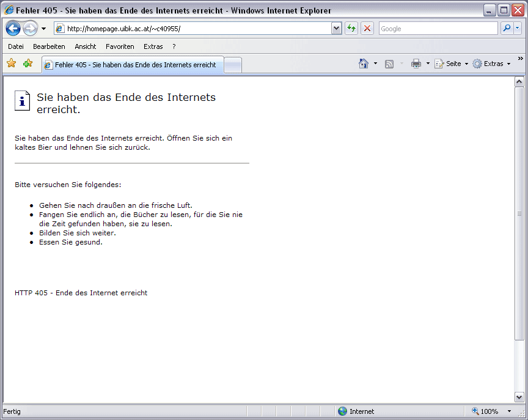
Task: Click the search magnifier button
Action: (x=507, y=29)
